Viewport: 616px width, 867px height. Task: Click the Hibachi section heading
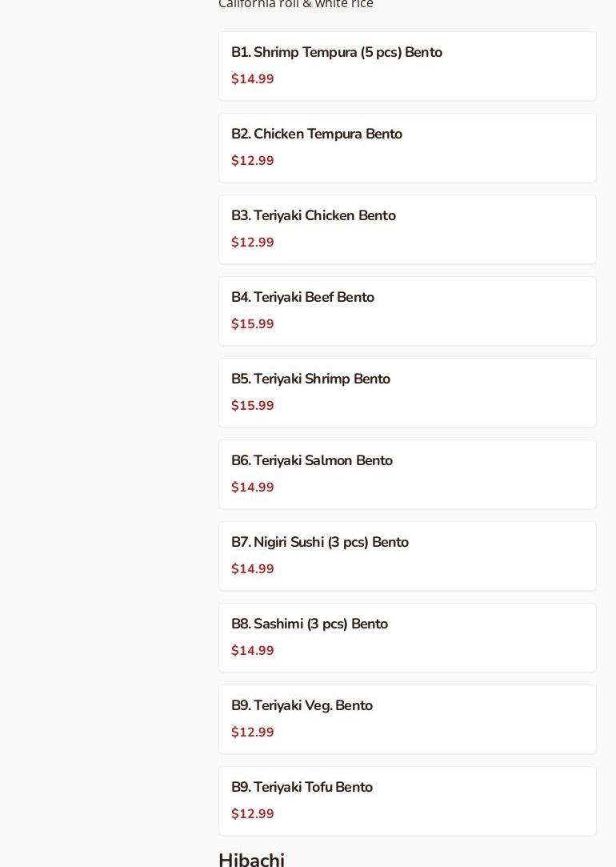pos(251,859)
